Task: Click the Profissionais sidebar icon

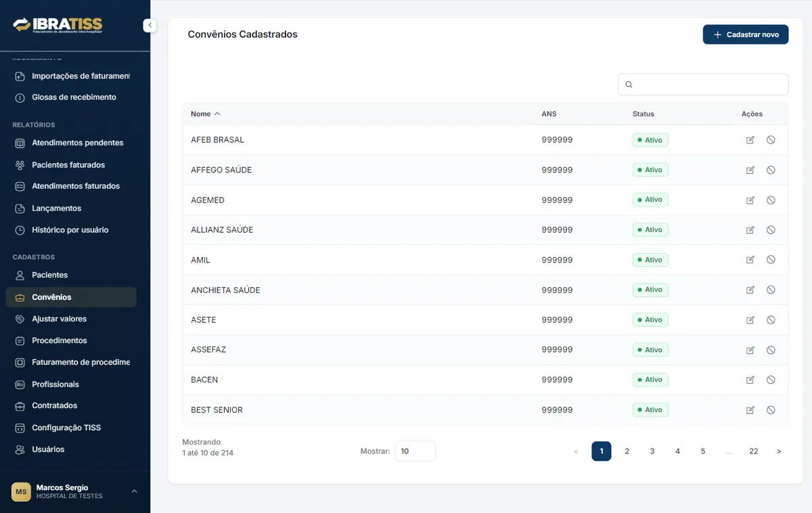Action: click(20, 384)
